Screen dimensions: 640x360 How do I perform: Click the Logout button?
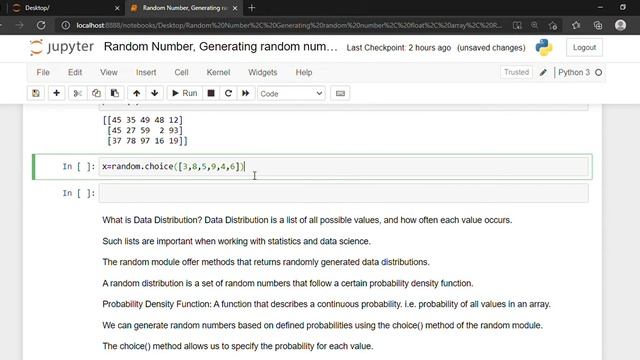[584, 48]
